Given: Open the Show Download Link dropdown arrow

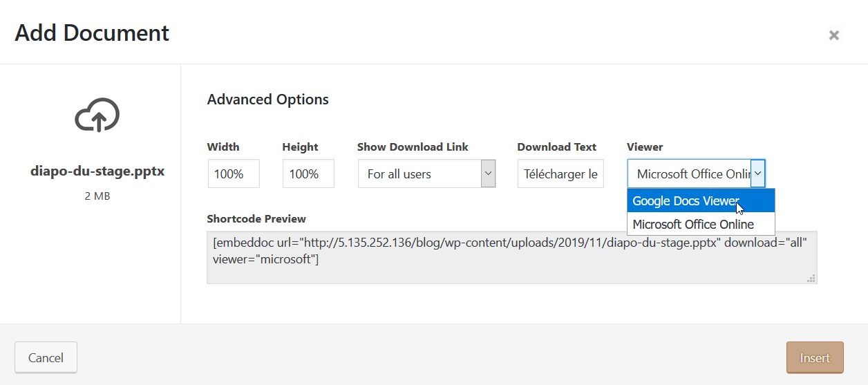Looking at the screenshot, I should click(489, 173).
